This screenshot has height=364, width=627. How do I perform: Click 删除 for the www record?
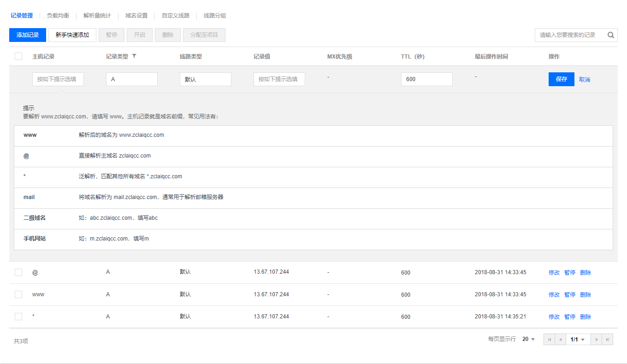586,294
